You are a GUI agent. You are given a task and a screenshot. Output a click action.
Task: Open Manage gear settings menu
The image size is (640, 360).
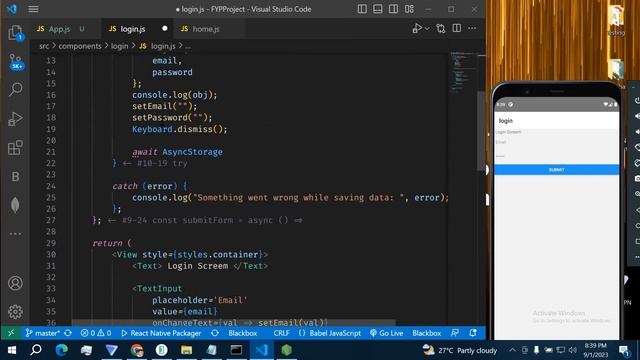16,311
